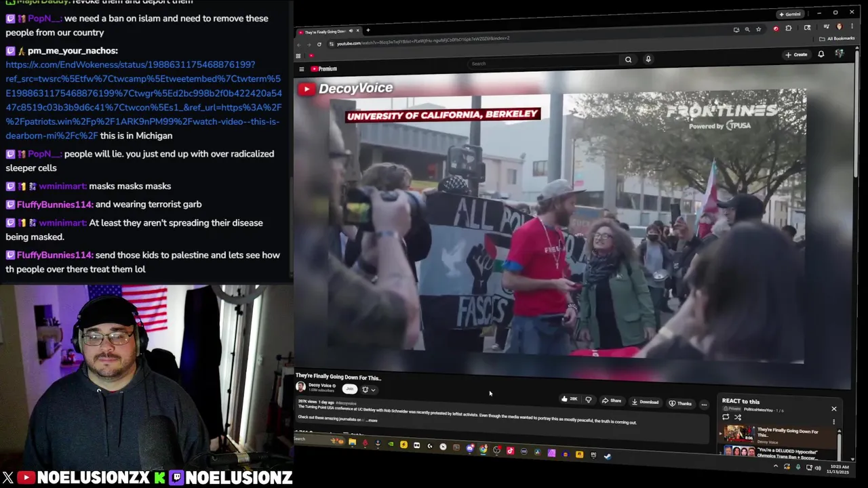Image resolution: width=868 pixels, height=488 pixels.
Task: Expand the description with ...more
Action: coord(372,420)
